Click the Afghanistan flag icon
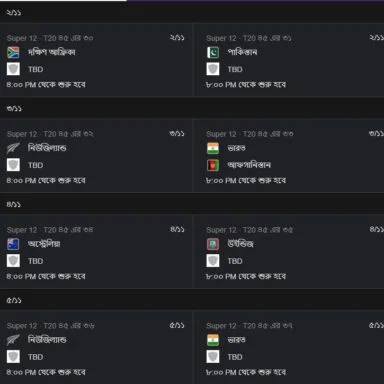 (x=213, y=165)
